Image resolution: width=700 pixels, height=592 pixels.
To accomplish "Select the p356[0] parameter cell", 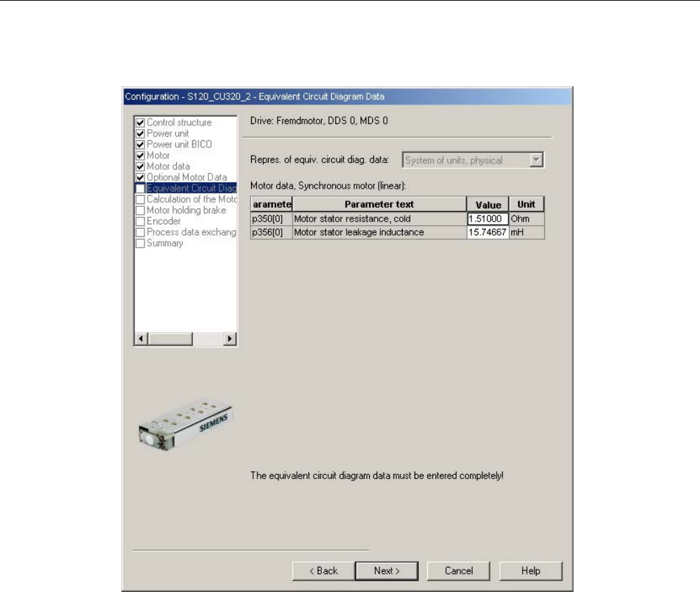I will pyautogui.click(x=271, y=232).
